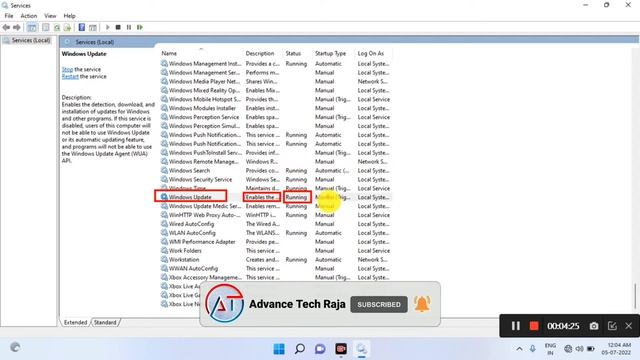Image resolution: width=640 pixels, height=360 pixels.
Task: Click the Forward arrow in the toolbar
Action: pyautogui.click(x=17, y=27)
